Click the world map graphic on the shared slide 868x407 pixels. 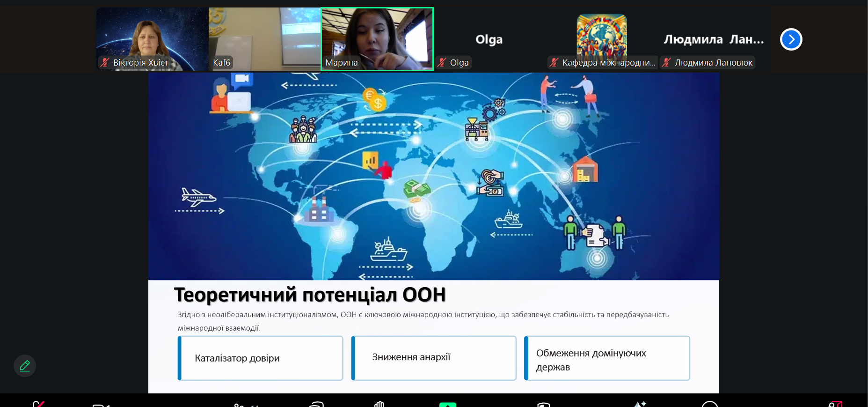tap(434, 176)
